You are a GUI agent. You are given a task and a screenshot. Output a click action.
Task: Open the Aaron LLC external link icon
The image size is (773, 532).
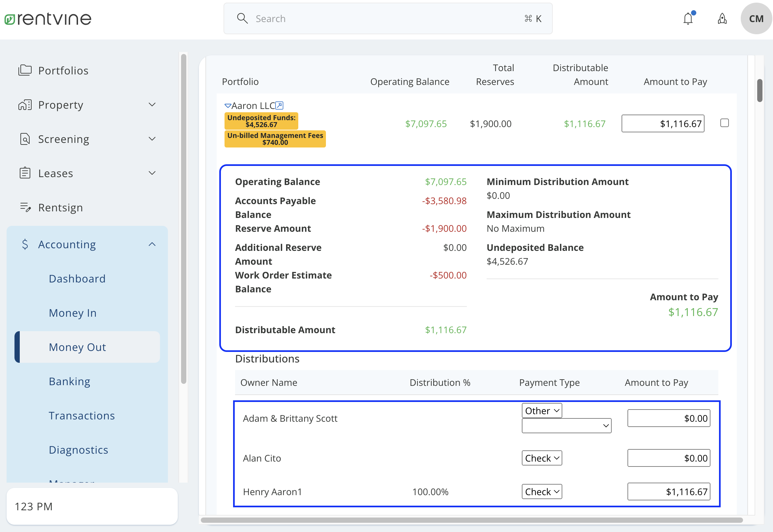point(279,106)
